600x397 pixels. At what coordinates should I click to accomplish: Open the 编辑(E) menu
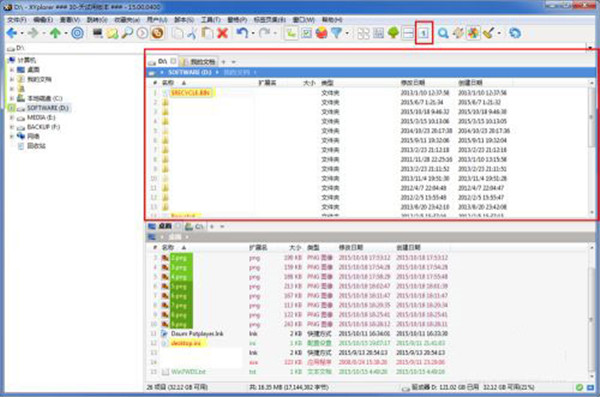[x=42, y=20]
